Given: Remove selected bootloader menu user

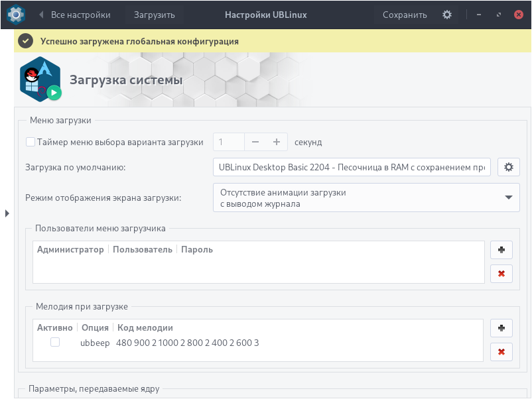Looking at the screenshot, I should coord(501,273).
